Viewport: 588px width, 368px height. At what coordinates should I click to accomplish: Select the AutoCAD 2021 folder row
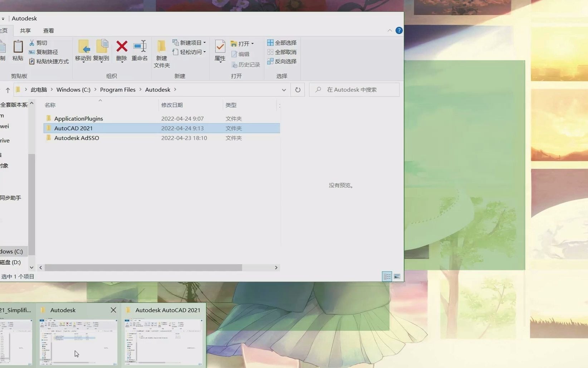pyautogui.click(x=162, y=128)
